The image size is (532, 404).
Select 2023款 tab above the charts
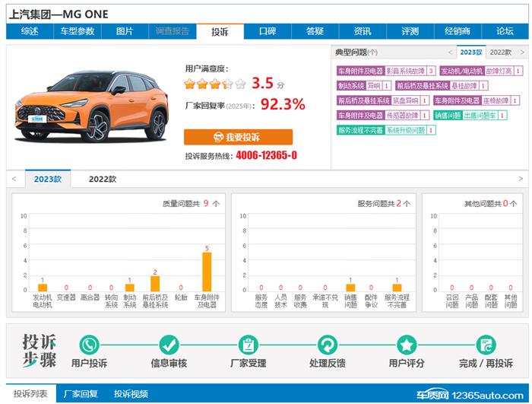coord(47,179)
